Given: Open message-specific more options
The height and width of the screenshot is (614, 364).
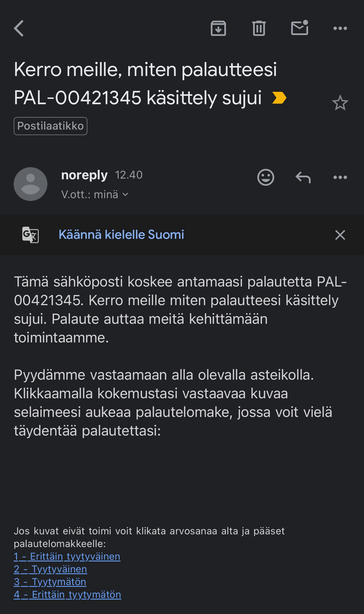Looking at the screenshot, I should pyautogui.click(x=340, y=177).
